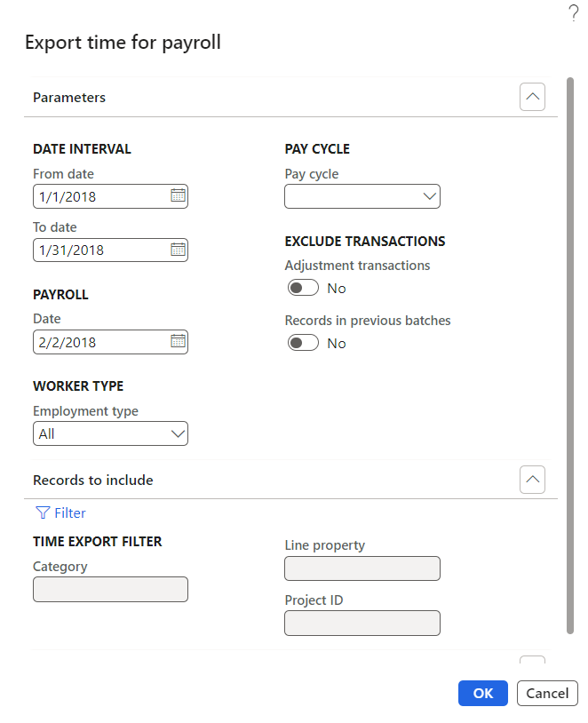Click the Filter funnel icon
The width and height of the screenshot is (588, 723).
click(x=43, y=512)
